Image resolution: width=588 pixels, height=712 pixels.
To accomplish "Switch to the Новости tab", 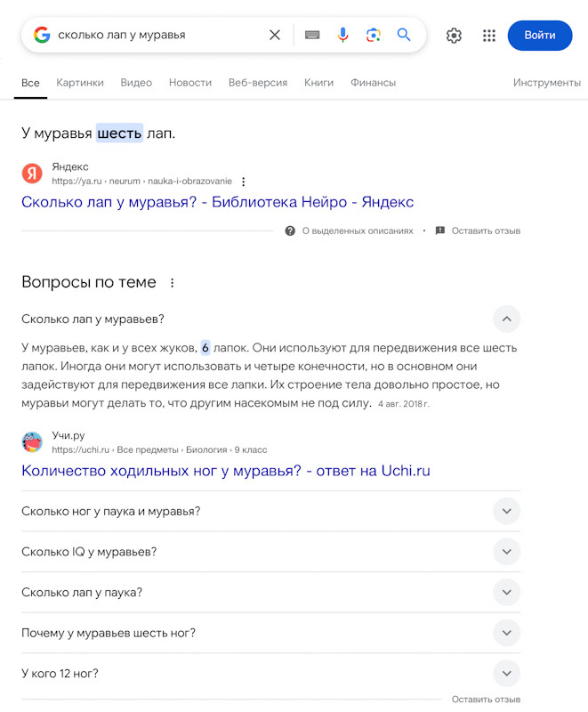I will point(190,83).
